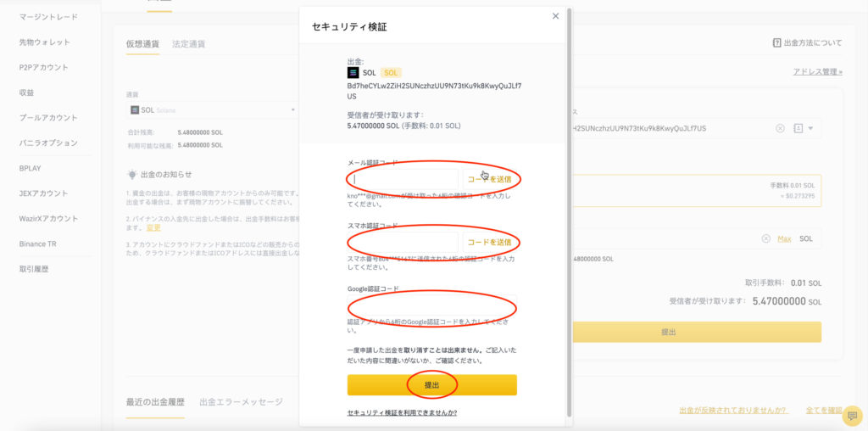The width and height of the screenshot is (868, 431).
Task: Open 収益 in the sidebar
Action: [x=26, y=92]
